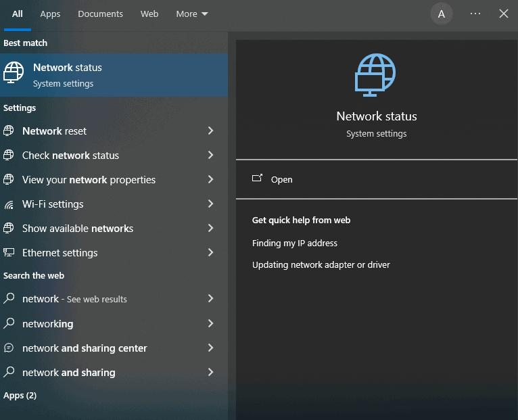This screenshot has width=518, height=420.
Task: Click the large Network status globe icon
Action: click(376, 74)
